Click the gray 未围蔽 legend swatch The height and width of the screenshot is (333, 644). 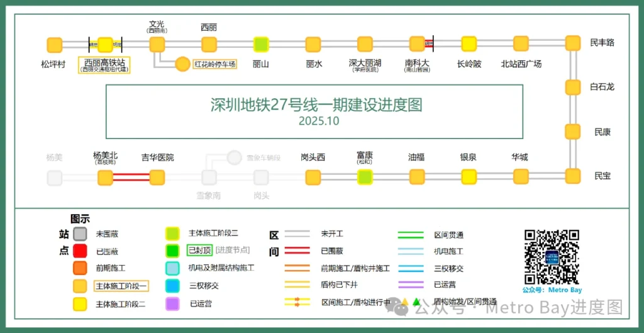79,234
